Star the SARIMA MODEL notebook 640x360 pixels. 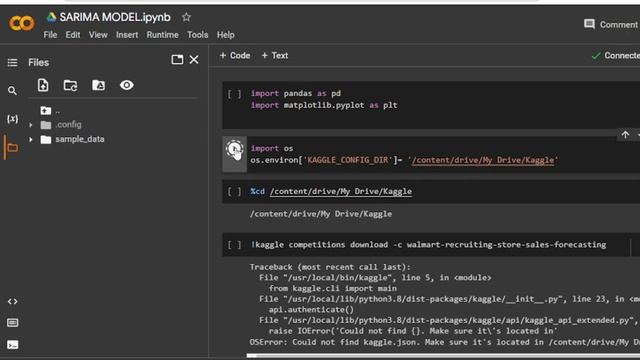(187, 17)
